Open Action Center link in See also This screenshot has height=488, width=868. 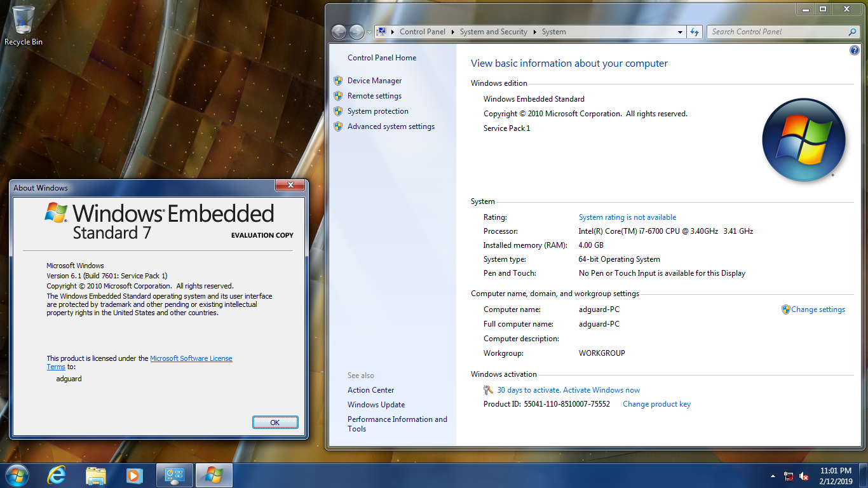[x=370, y=390]
